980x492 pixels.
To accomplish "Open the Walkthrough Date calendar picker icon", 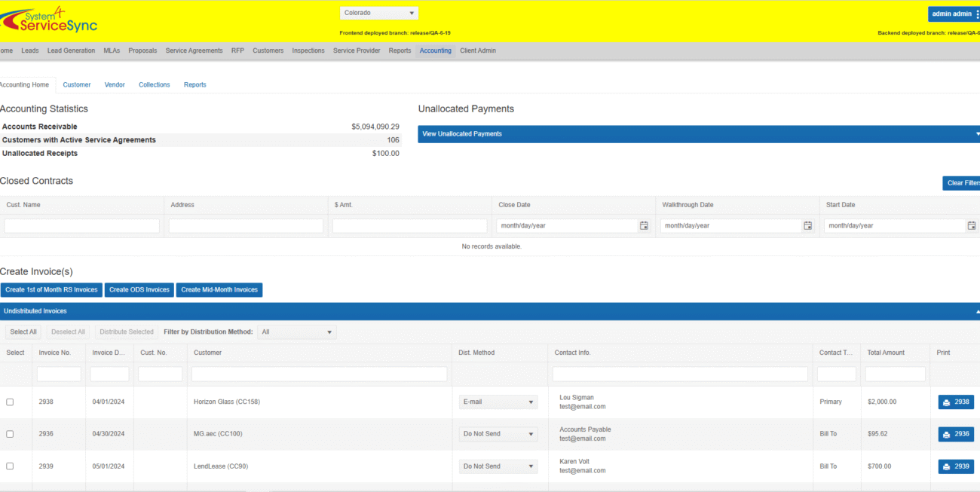I will pyautogui.click(x=807, y=226).
